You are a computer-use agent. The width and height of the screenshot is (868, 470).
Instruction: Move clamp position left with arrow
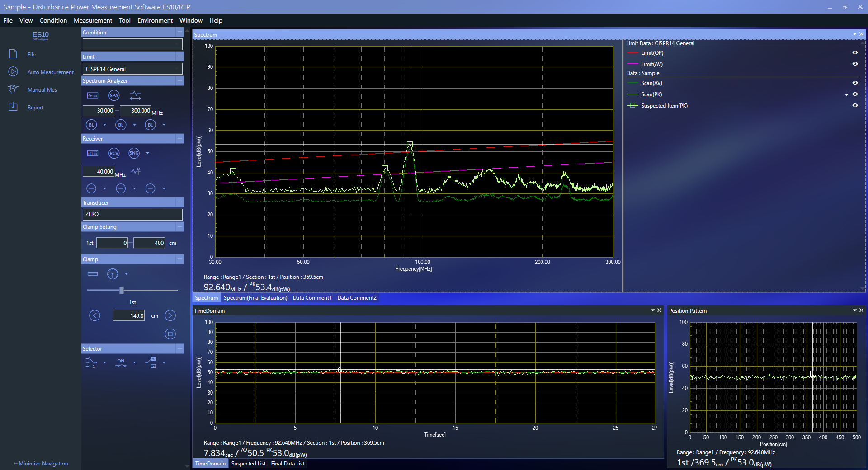94,315
